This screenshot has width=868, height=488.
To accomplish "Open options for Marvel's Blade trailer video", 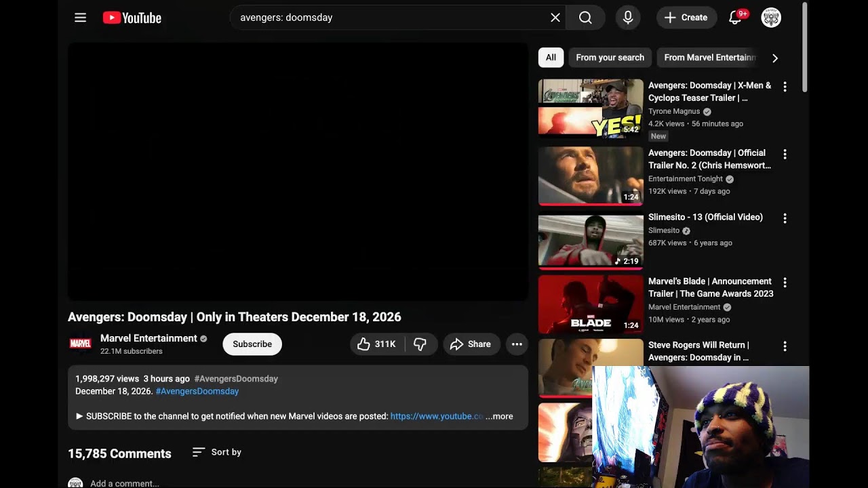I will click(785, 283).
